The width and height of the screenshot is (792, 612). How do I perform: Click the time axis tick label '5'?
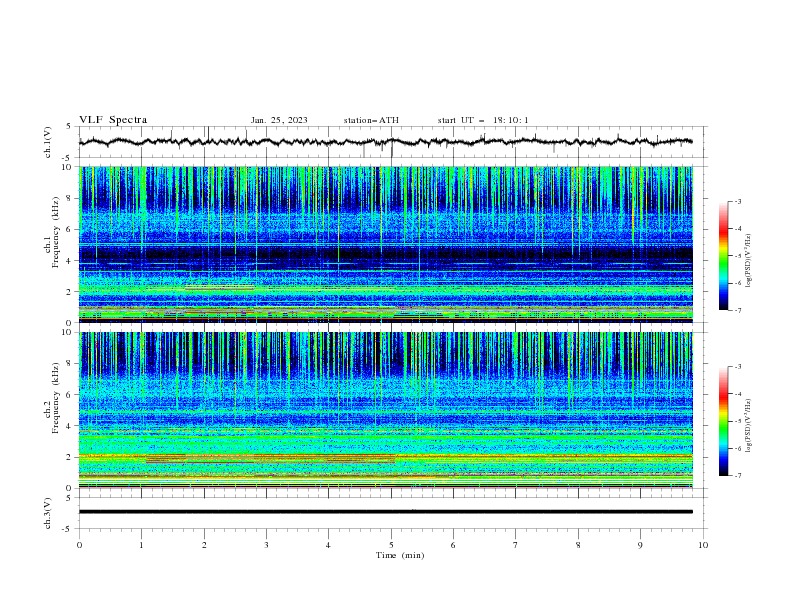tap(391, 545)
